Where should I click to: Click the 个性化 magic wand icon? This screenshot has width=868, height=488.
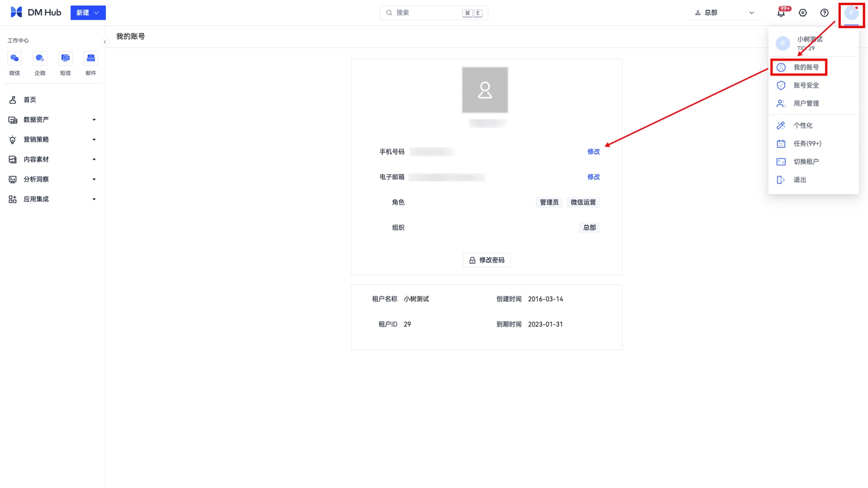781,126
